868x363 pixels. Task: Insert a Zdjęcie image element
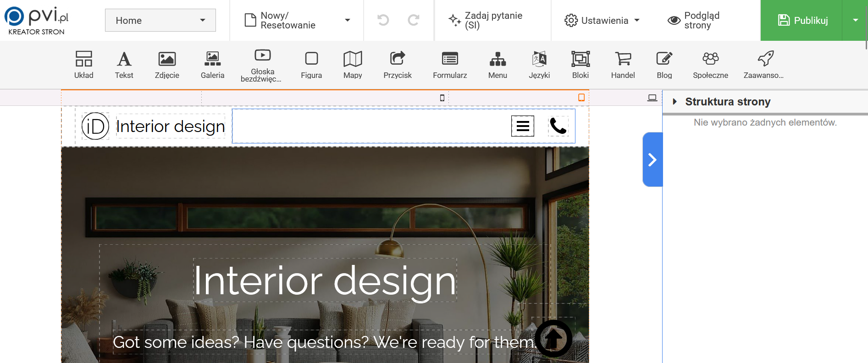[x=167, y=65]
